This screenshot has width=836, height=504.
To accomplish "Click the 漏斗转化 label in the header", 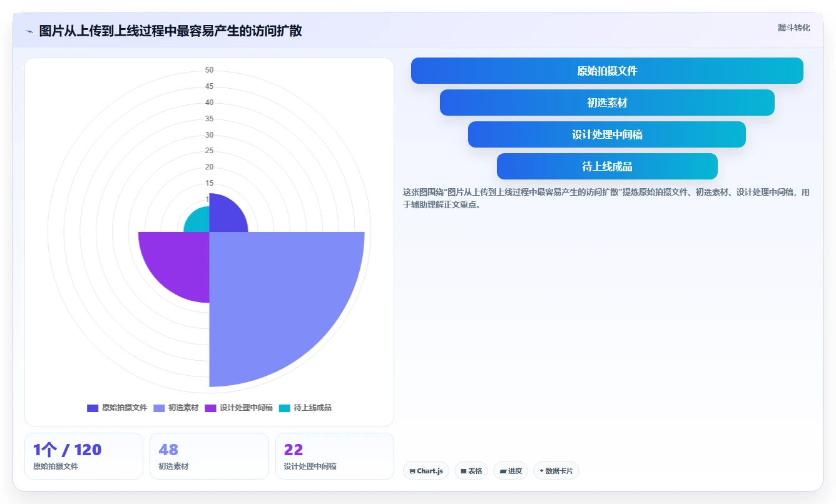I will pos(794,28).
